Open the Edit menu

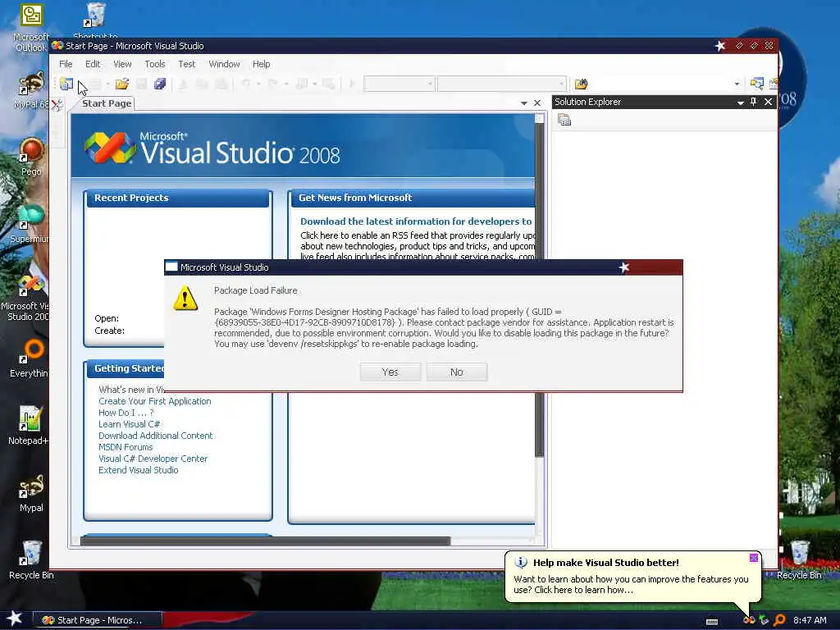pyautogui.click(x=93, y=64)
